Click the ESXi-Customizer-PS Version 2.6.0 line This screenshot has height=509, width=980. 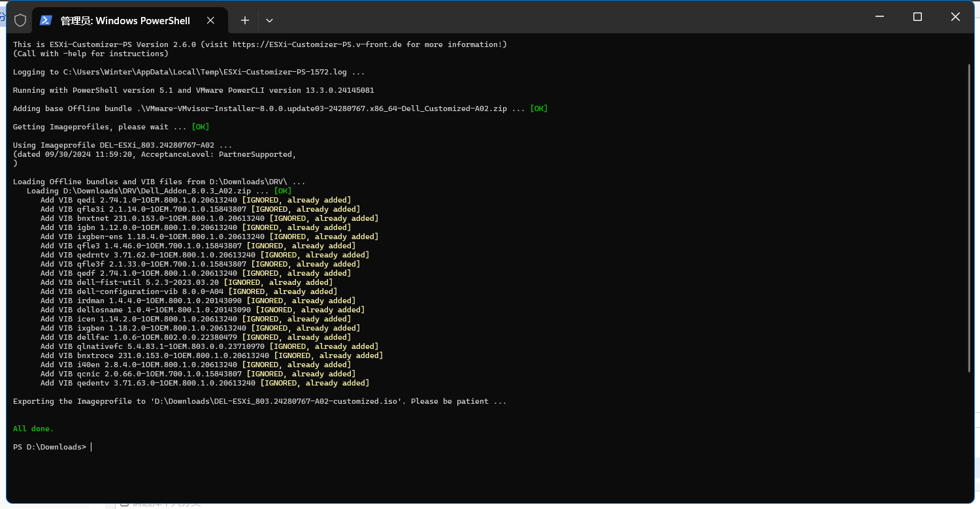click(x=260, y=44)
